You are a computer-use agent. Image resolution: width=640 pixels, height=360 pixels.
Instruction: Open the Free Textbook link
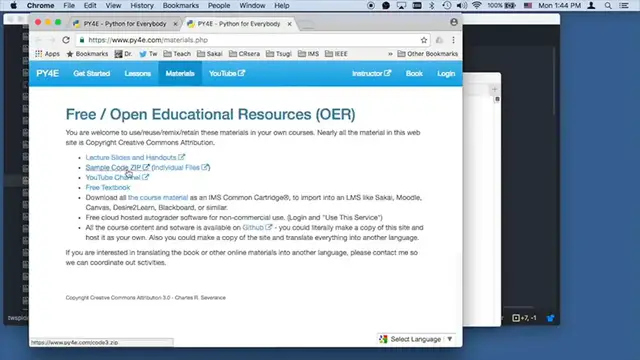point(108,187)
